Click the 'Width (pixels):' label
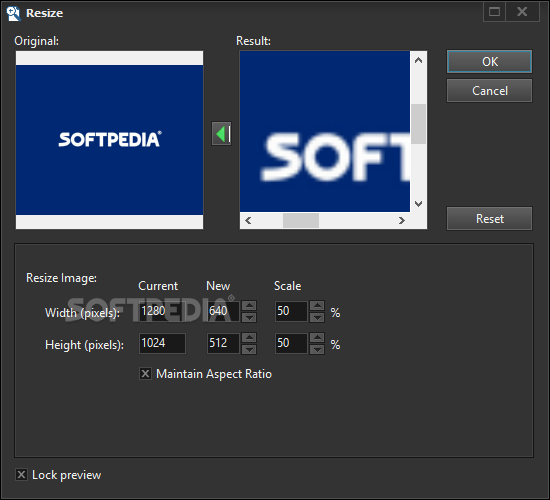Image resolution: width=550 pixels, height=500 pixels. tap(82, 313)
